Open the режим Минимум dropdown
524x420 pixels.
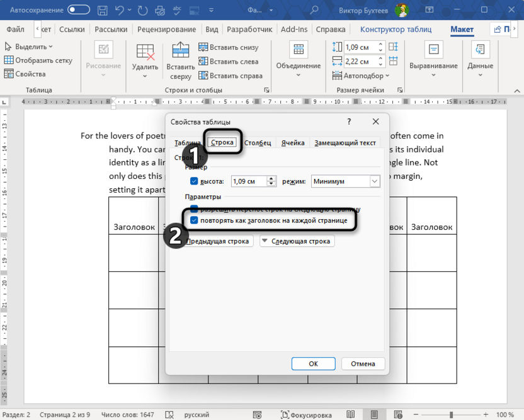point(375,181)
